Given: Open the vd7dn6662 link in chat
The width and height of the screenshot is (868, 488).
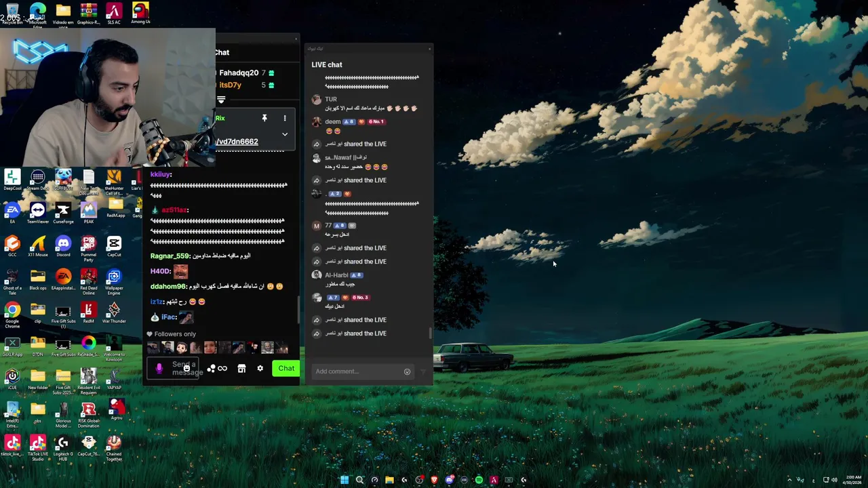Looking at the screenshot, I should click(x=237, y=142).
